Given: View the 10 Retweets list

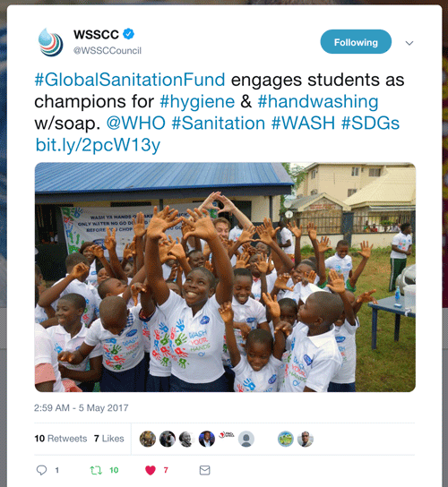Looking at the screenshot, I should [61, 439].
